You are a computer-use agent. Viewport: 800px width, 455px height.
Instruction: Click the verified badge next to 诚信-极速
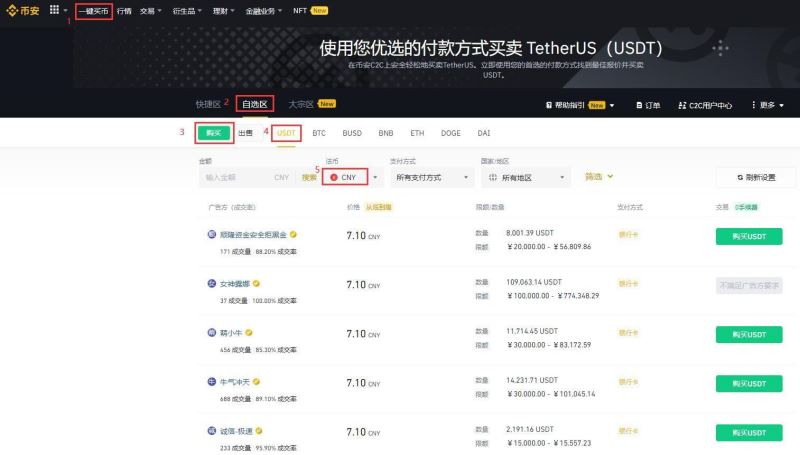coord(259,431)
